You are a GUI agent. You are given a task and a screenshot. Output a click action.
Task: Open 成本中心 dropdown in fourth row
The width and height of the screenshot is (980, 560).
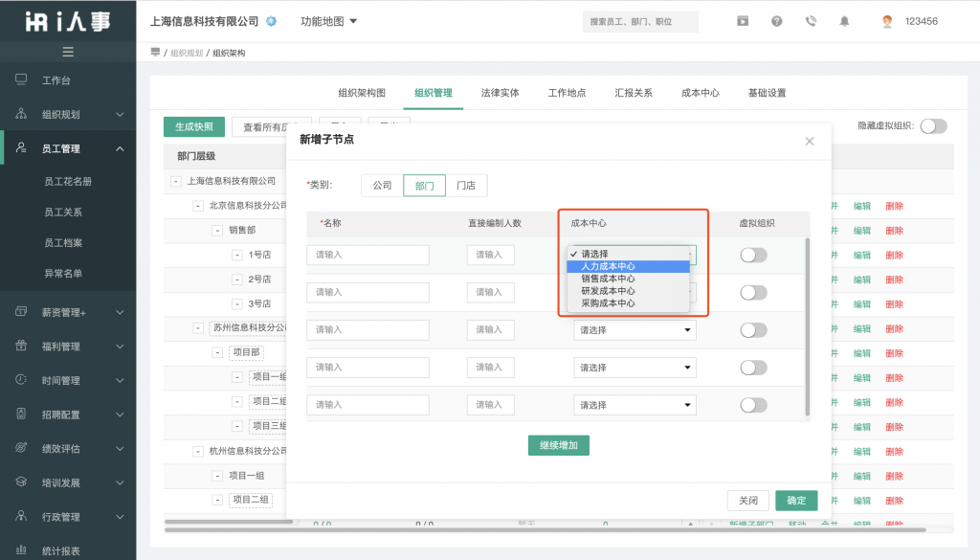[635, 368]
